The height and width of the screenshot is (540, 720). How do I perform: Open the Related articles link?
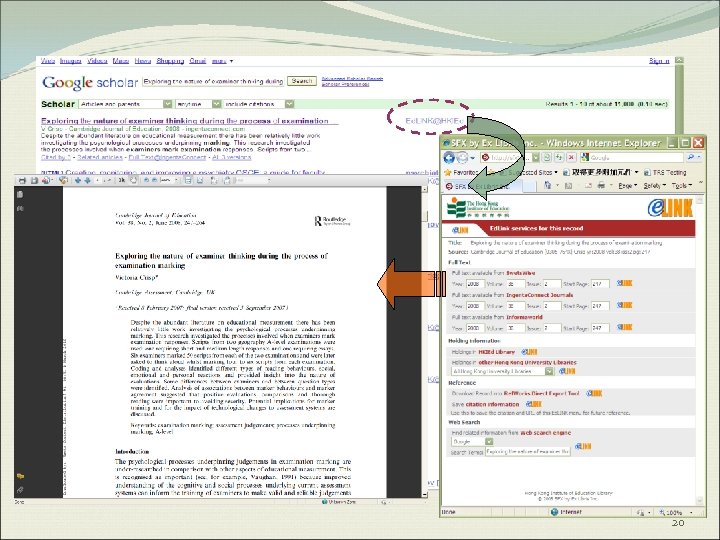coord(100,157)
